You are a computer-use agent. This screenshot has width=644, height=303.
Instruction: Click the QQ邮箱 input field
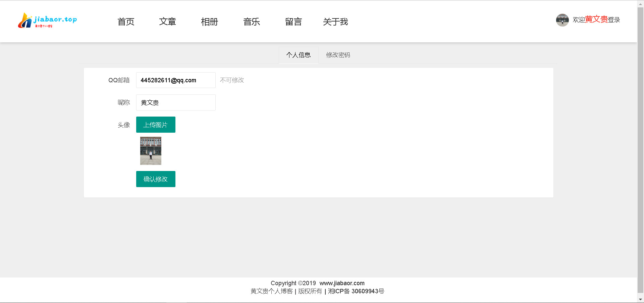[x=176, y=80]
